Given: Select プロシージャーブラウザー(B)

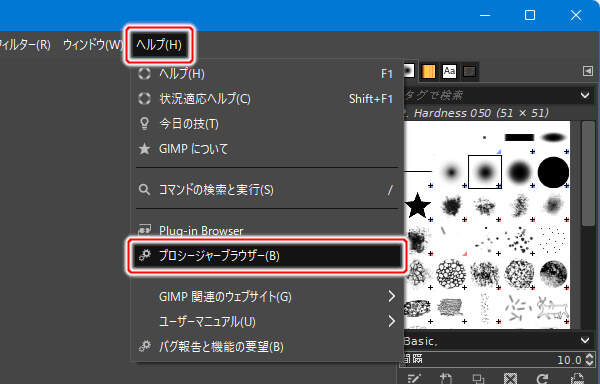Looking at the screenshot, I should pos(267,255).
